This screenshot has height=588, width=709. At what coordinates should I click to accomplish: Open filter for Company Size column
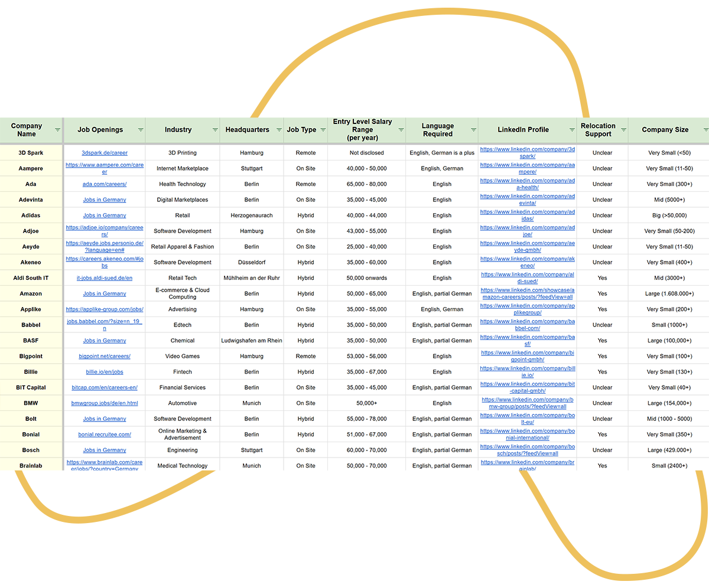tap(705, 130)
